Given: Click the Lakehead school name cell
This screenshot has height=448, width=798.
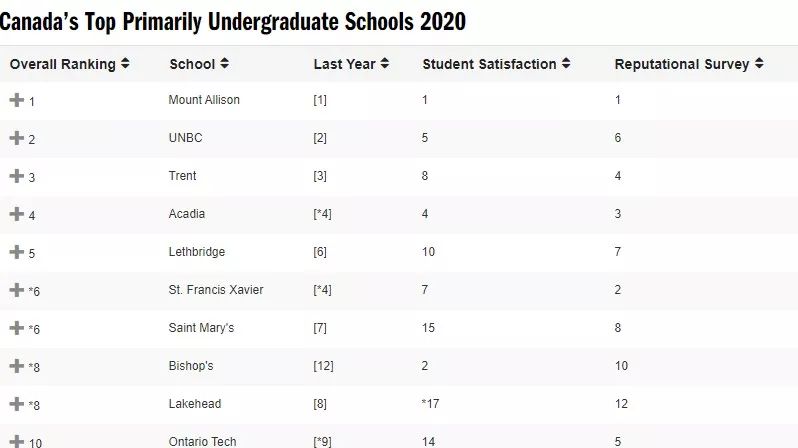Looking at the screenshot, I should [x=195, y=404].
